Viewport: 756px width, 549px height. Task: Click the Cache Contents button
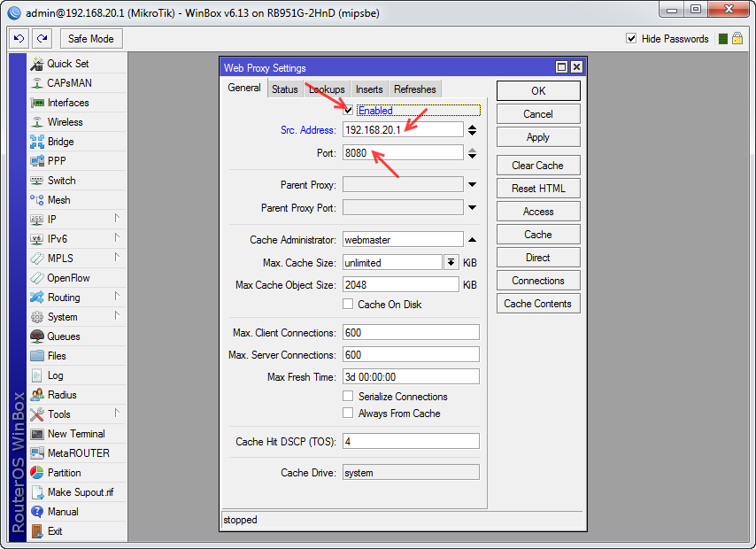coord(538,304)
